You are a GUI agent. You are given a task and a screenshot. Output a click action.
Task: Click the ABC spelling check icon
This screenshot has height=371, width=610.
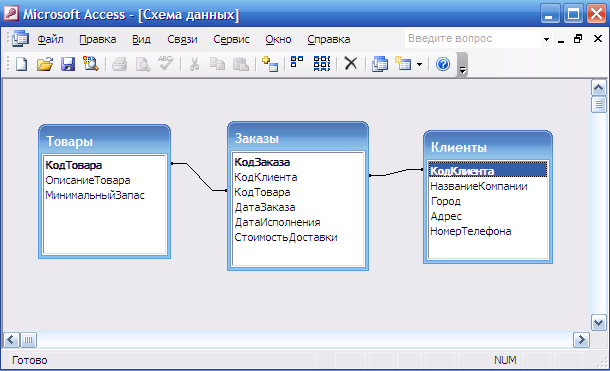(166, 63)
